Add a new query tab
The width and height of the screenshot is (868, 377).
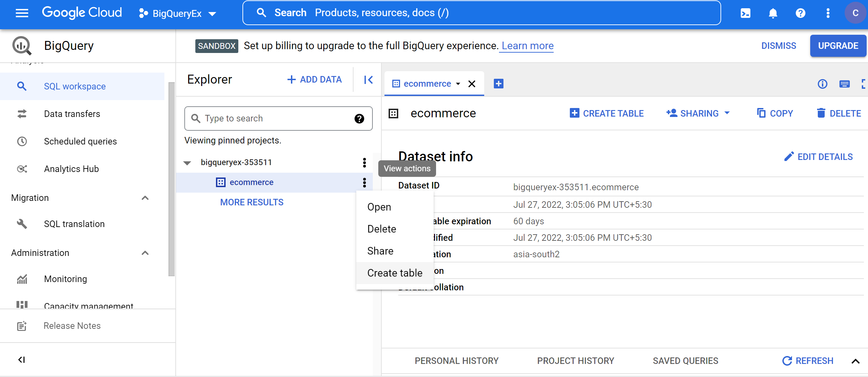[x=499, y=84]
